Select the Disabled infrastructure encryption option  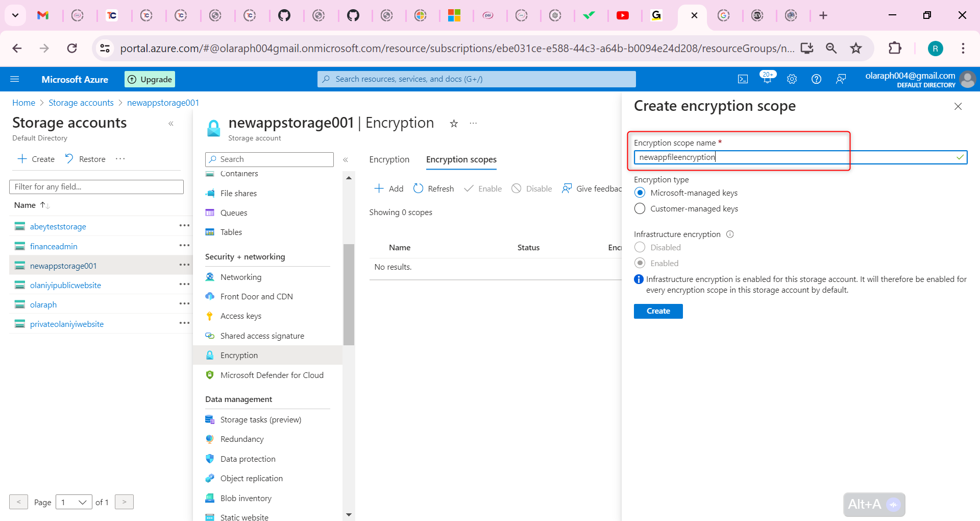pos(640,248)
